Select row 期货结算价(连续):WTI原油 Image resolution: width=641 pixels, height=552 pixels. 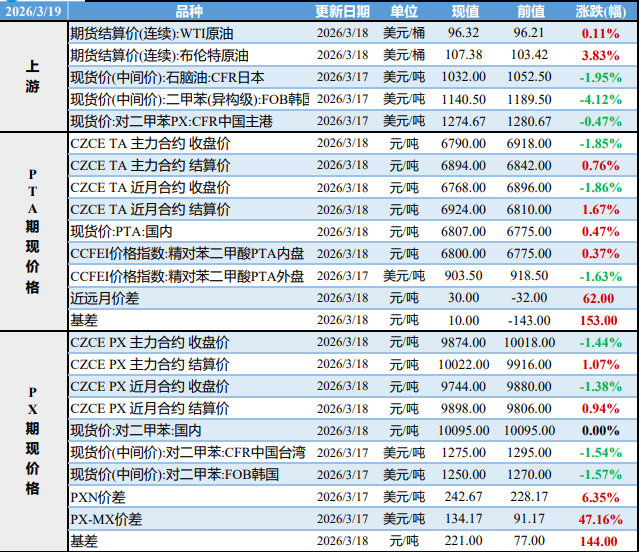click(x=353, y=33)
